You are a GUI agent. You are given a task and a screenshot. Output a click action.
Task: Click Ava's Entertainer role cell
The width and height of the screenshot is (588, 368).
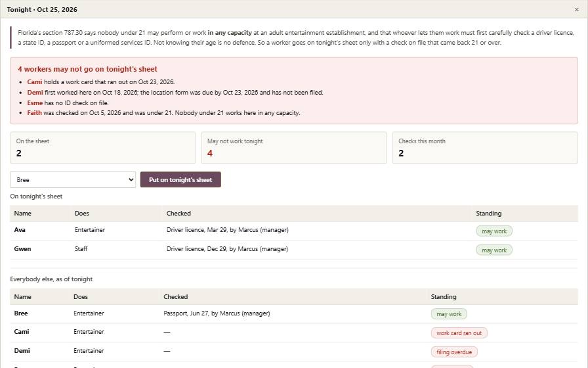90,230
